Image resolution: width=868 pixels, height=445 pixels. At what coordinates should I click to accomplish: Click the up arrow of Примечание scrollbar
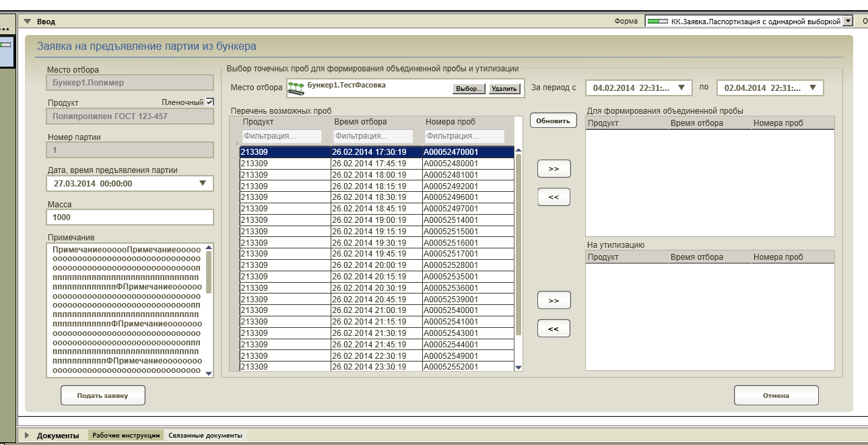pos(208,248)
